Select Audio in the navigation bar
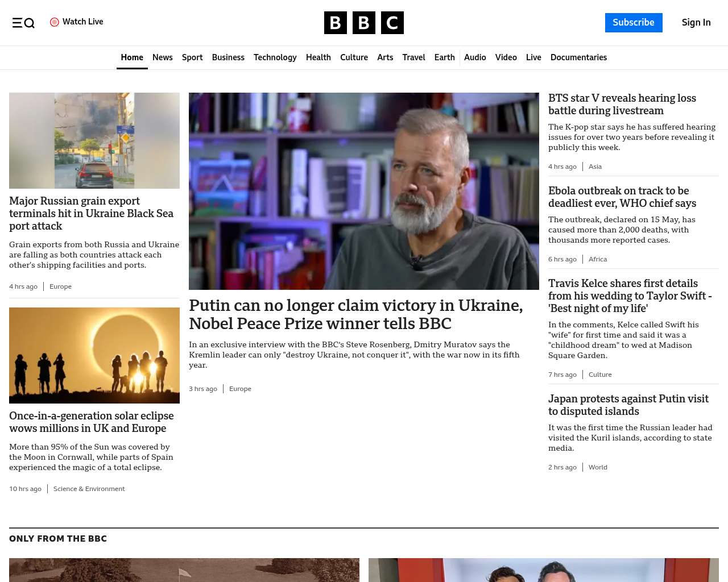 [x=475, y=57]
